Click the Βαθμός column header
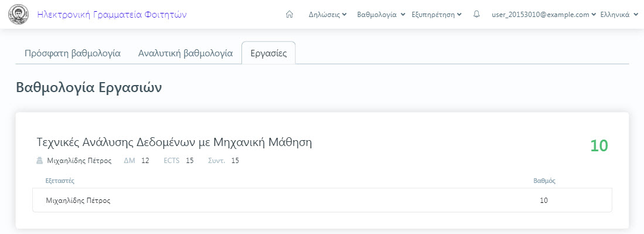This screenshot has height=234, width=644. point(544,181)
